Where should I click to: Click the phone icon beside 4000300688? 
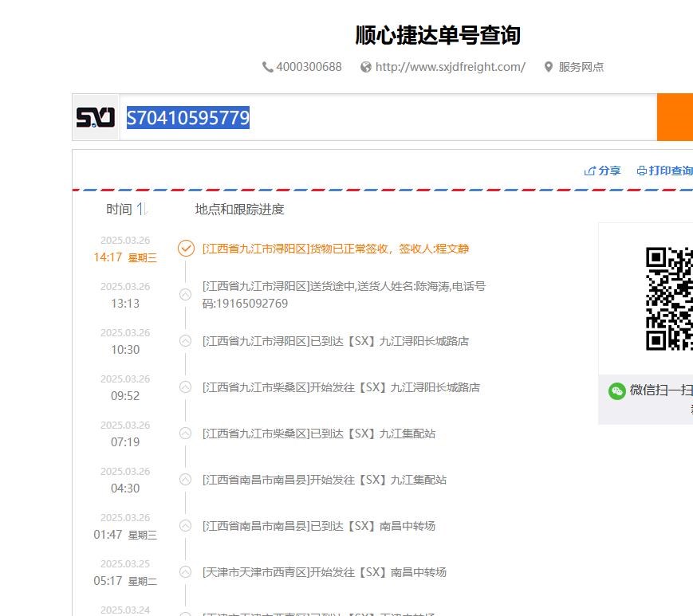pyautogui.click(x=267, y=67)
